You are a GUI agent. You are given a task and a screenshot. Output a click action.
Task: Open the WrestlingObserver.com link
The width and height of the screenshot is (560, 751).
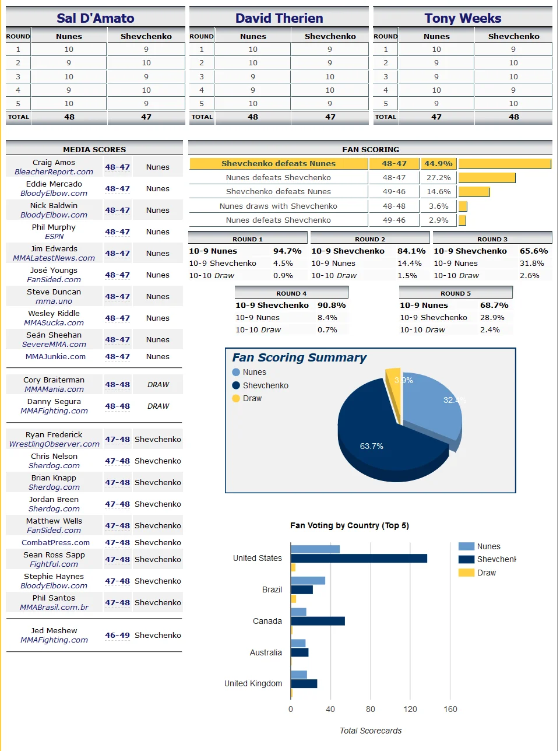54,444
